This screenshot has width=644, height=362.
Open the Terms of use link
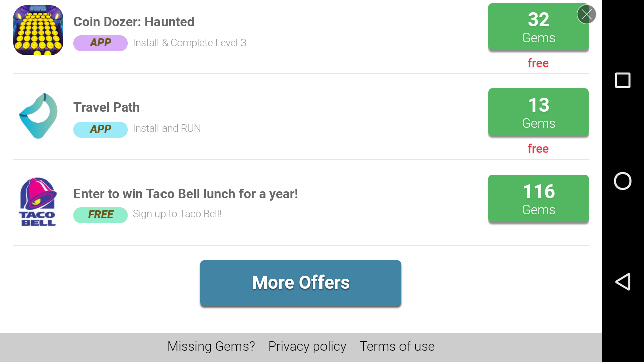point(397,346)
